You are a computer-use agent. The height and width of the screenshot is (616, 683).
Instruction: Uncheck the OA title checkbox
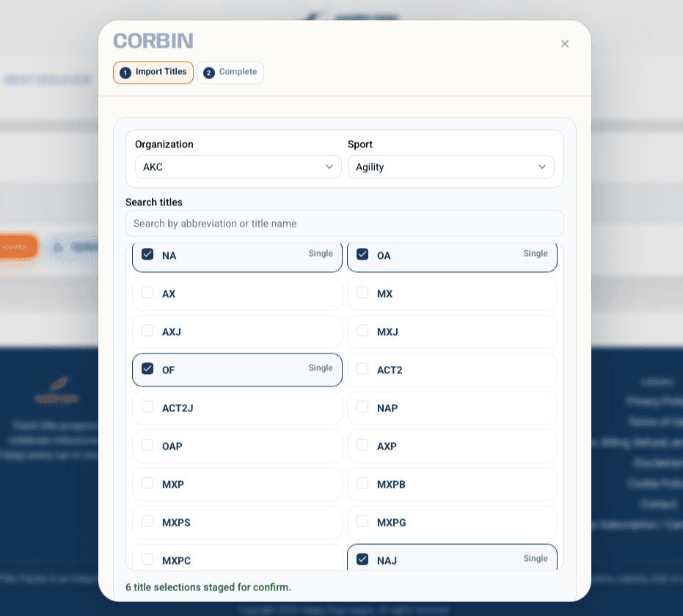pyautogui.click(x=362, y=254)
